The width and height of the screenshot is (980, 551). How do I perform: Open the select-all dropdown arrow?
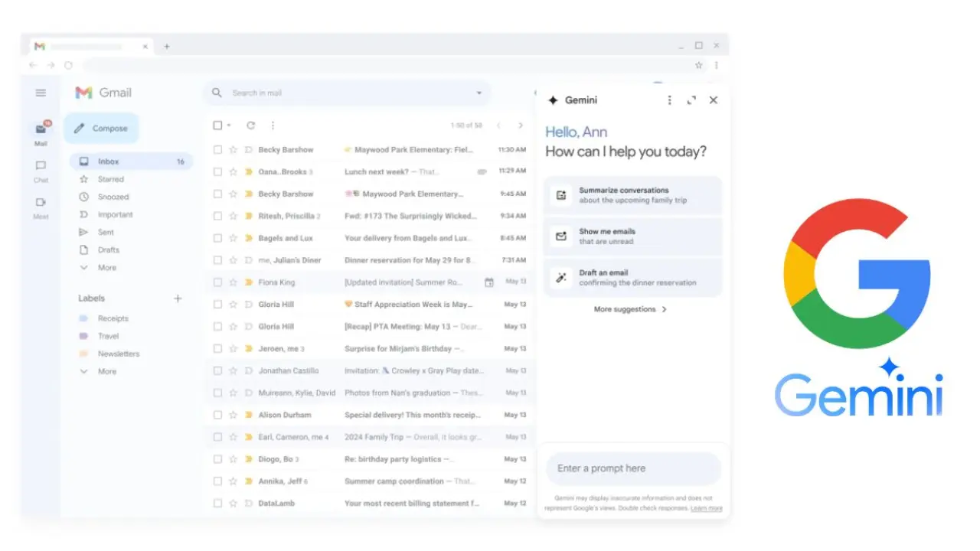click(229, 126)
